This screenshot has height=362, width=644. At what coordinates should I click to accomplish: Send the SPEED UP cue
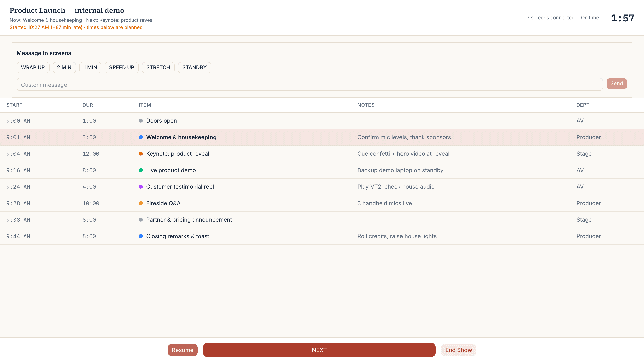tap(122, 67)
